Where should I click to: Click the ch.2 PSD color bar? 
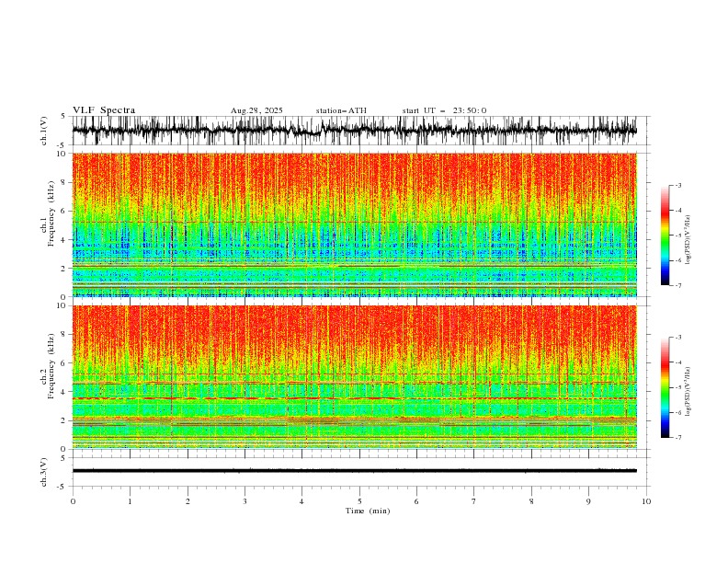665,387
